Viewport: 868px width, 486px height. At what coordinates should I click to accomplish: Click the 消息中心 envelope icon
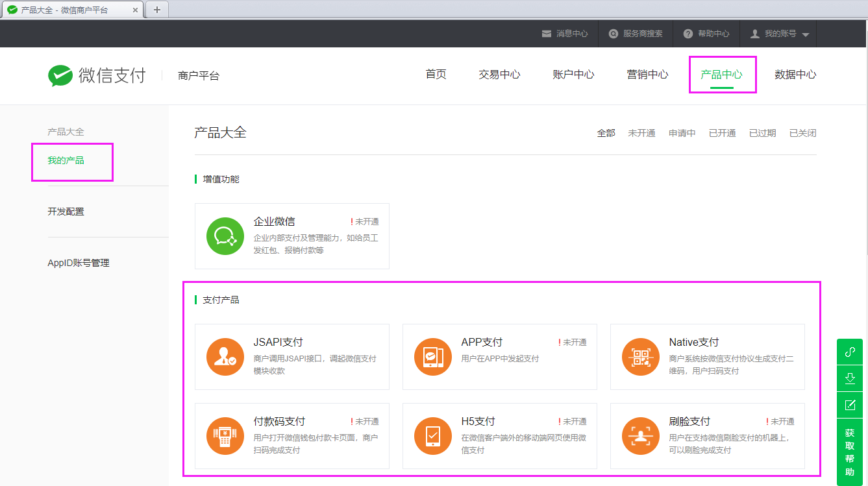click(x=547, y=34)
